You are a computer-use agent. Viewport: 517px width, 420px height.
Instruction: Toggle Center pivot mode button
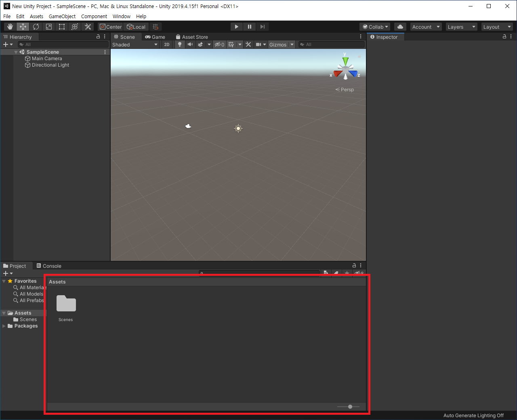pos(111,27)
